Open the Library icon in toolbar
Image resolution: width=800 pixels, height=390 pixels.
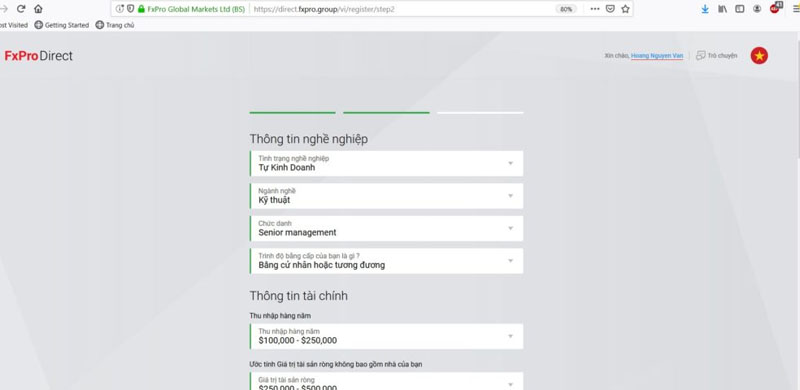click(722, 9)
